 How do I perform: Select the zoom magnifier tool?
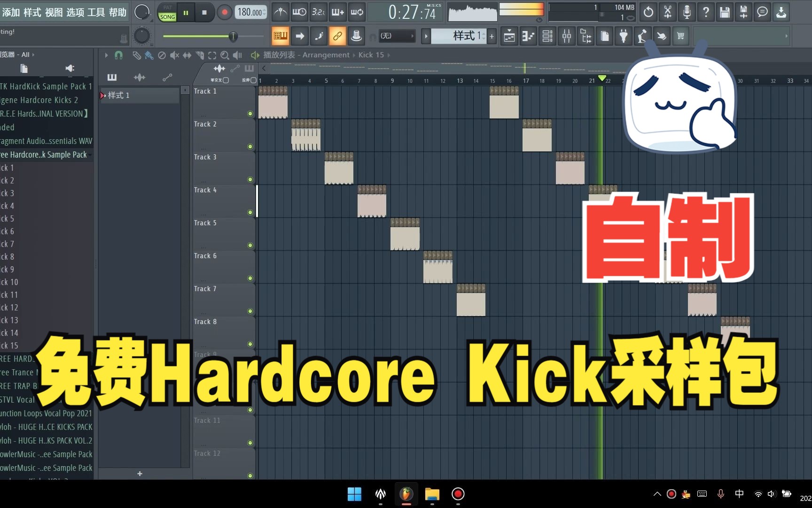225,55
